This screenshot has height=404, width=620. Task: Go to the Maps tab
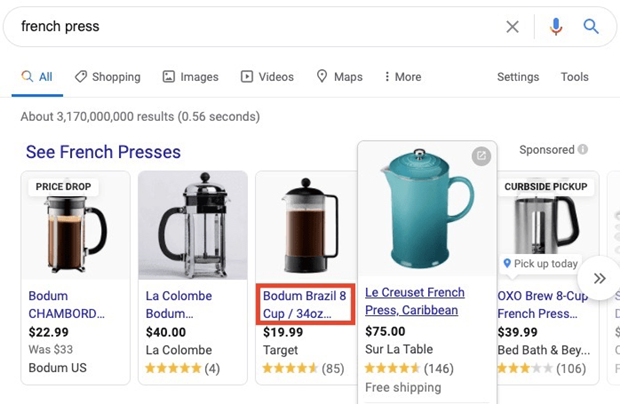(340, 77)
